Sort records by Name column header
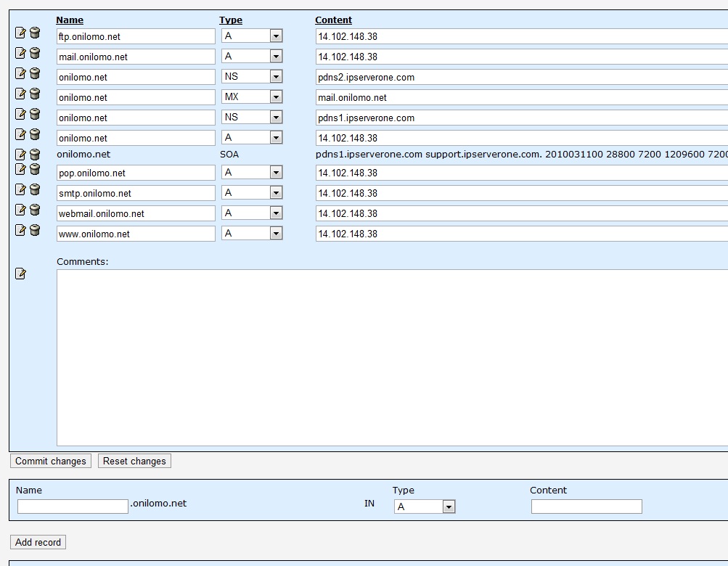This screenshot has height=566, width=728. tap(70, 20)
